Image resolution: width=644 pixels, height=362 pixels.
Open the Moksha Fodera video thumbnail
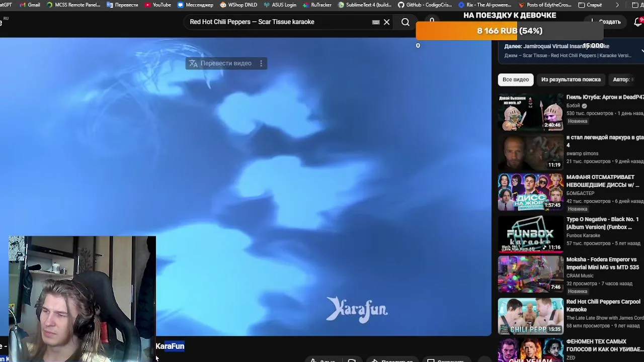click(531, 274)
